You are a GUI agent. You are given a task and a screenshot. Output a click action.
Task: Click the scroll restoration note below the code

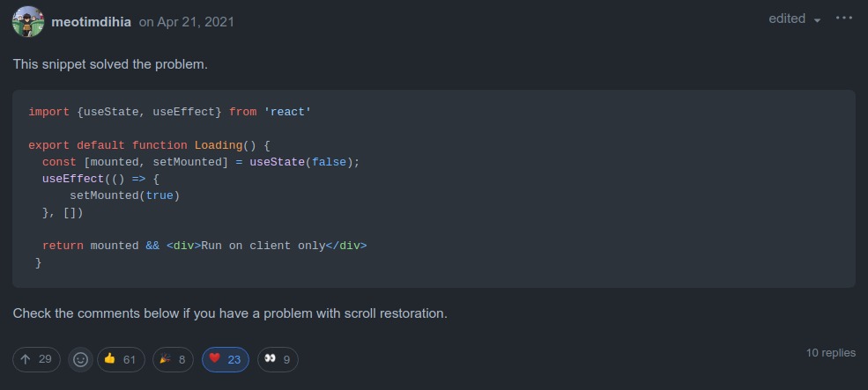pos(230,313)
